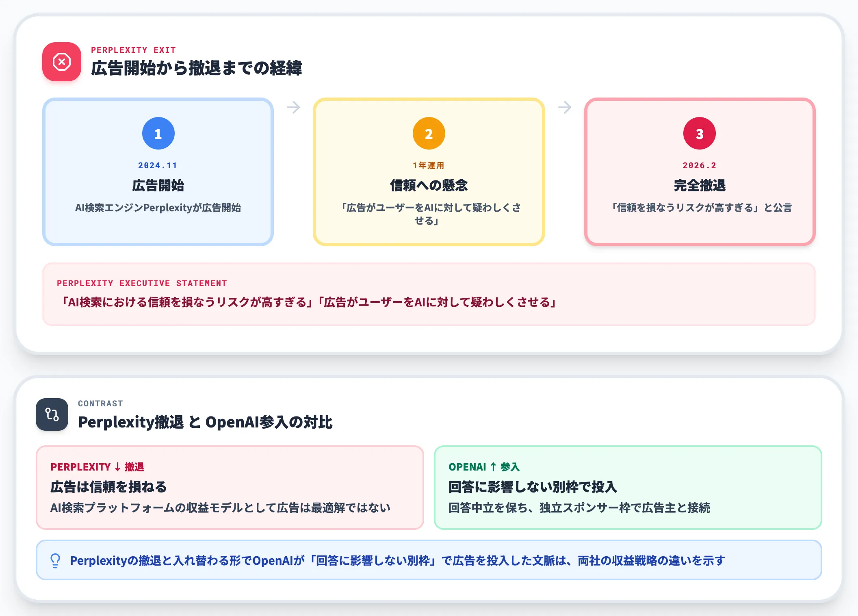The image size is (858, 616).
Task: Click the red circled-X exit icon
Action: tap(62, 62)
